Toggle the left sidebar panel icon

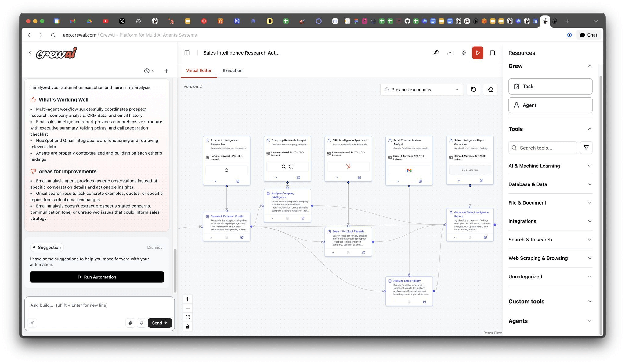[187, 53]
